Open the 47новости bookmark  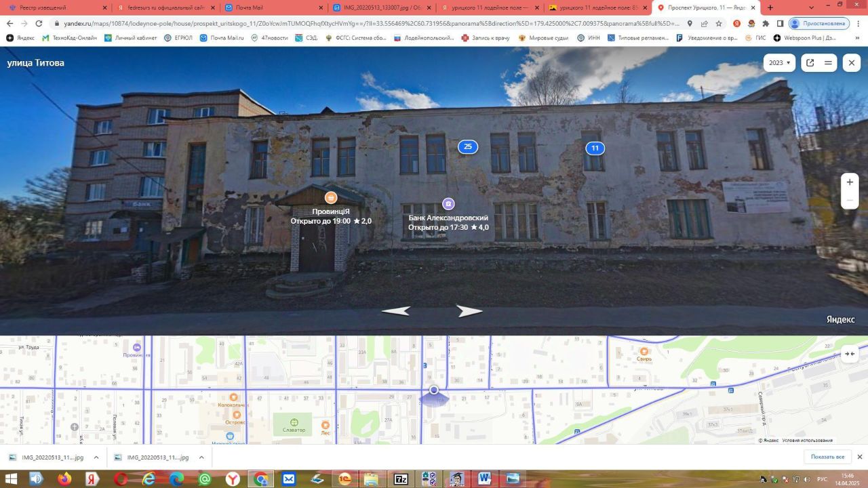[x=270, y=38]
